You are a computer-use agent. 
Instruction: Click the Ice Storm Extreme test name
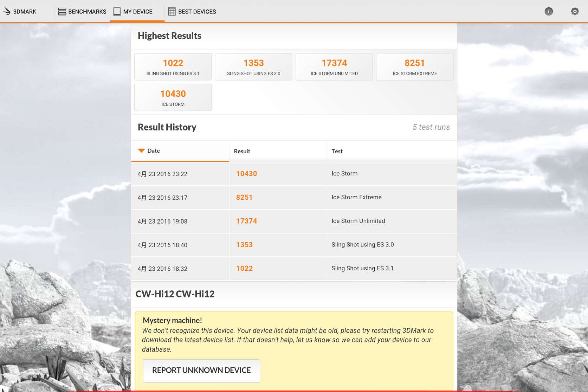356,197
